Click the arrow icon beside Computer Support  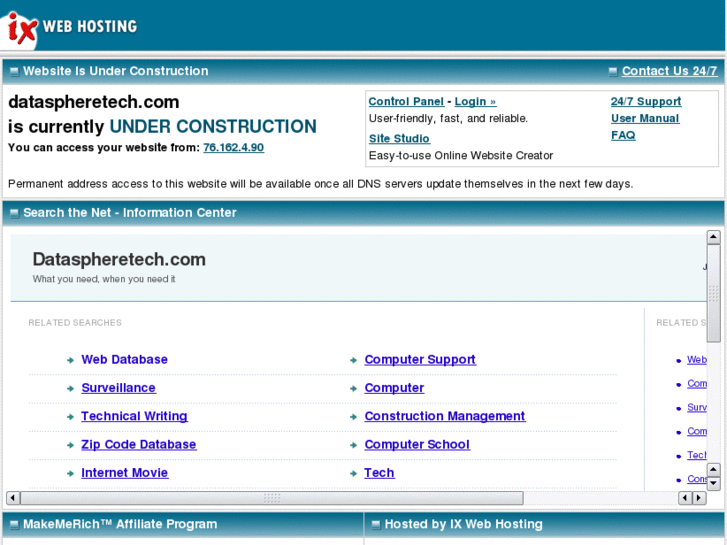point(353,360)
